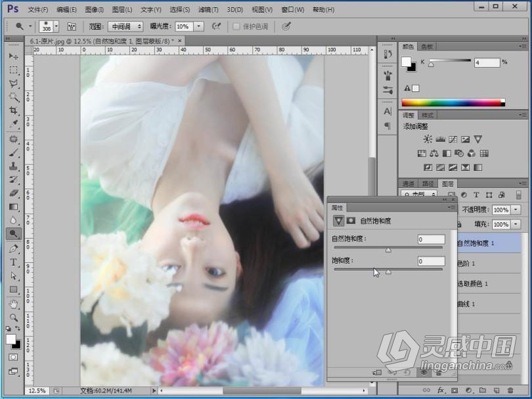Select the Zoom tool in the toolbox

coord(13,317)
